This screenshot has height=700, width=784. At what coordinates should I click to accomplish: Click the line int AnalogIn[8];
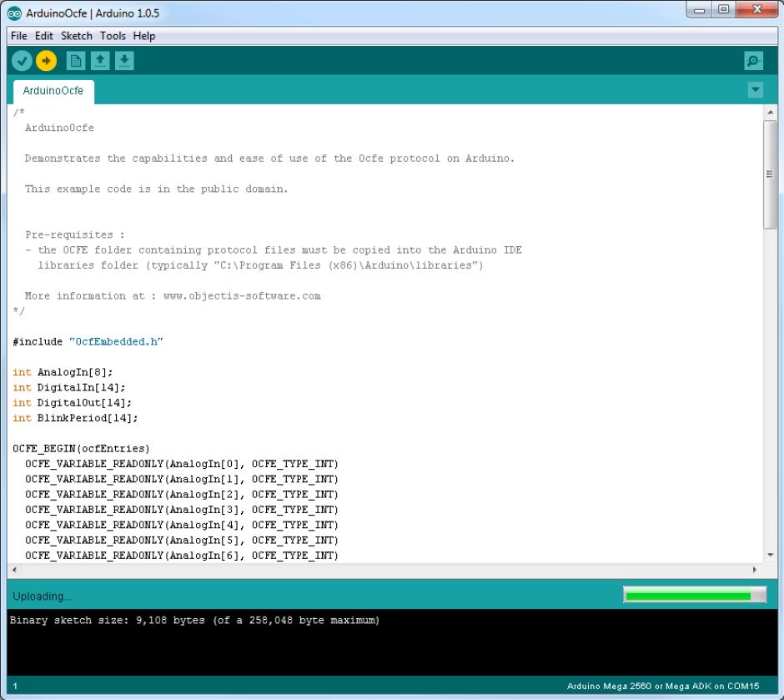point(63,372)
